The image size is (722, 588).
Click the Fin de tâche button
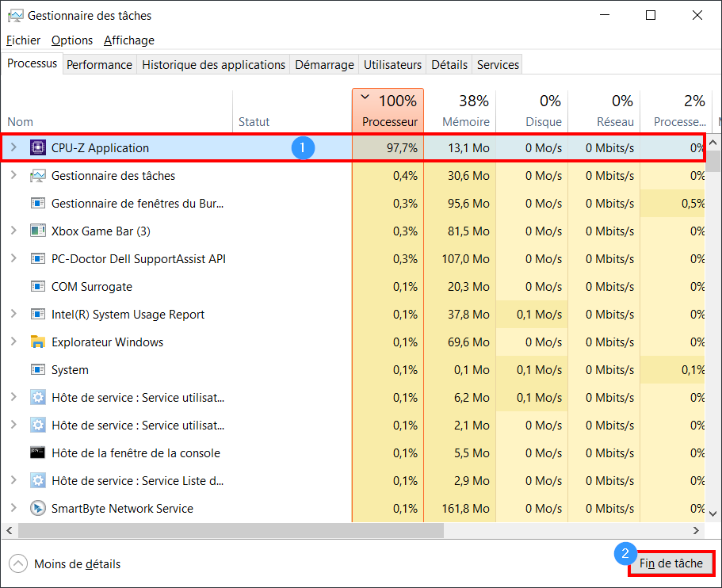(671, 563)
